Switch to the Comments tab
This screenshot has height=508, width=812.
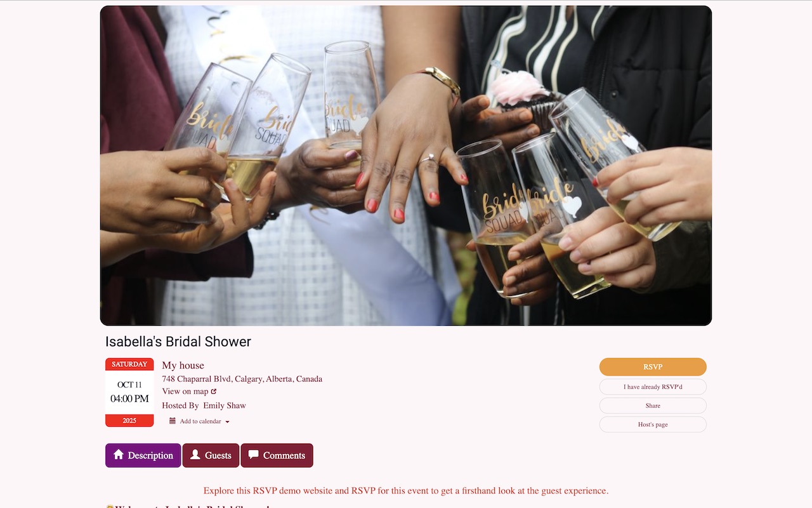coord(277,455)
